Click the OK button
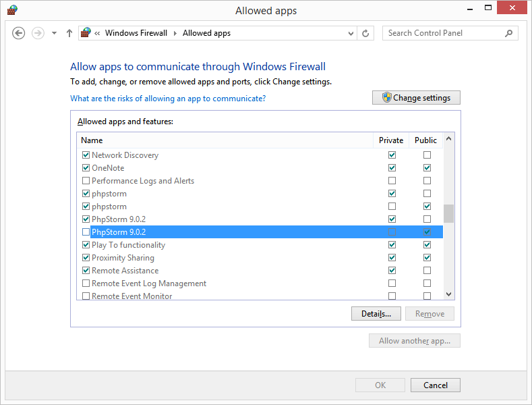 380,385
